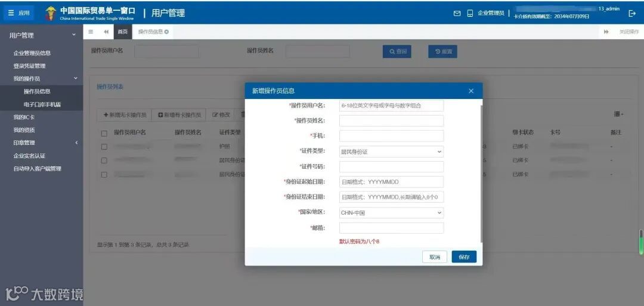Open the envelope messages icon
The image size is (644, 306).
[x=457, y=13]
